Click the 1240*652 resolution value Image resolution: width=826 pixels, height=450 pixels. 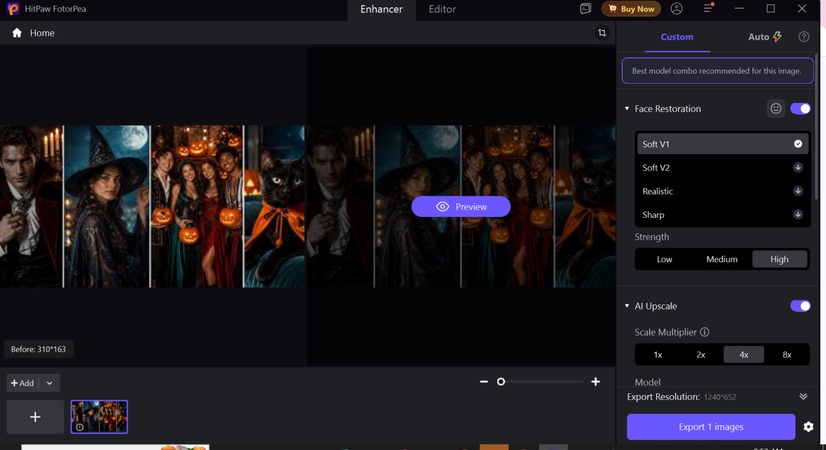[720, 397]
